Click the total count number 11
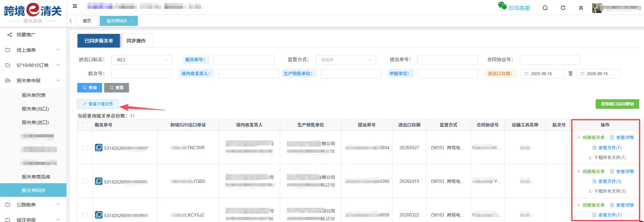644x222 pixels. 132,116
